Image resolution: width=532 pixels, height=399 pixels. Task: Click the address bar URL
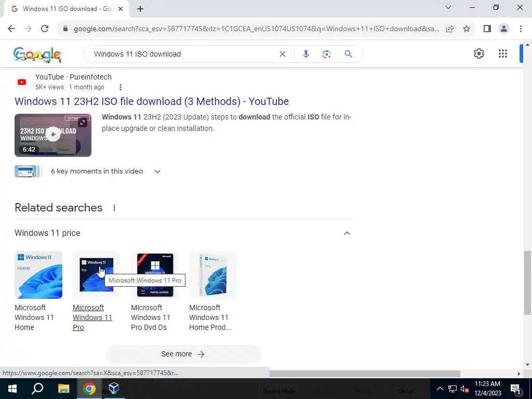(x=256, y=29)
